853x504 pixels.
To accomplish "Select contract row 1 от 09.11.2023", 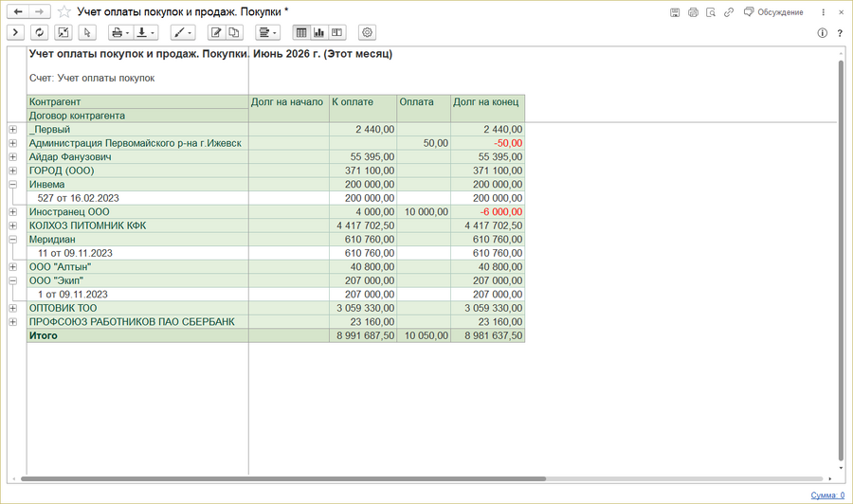I will click(137, 295).
